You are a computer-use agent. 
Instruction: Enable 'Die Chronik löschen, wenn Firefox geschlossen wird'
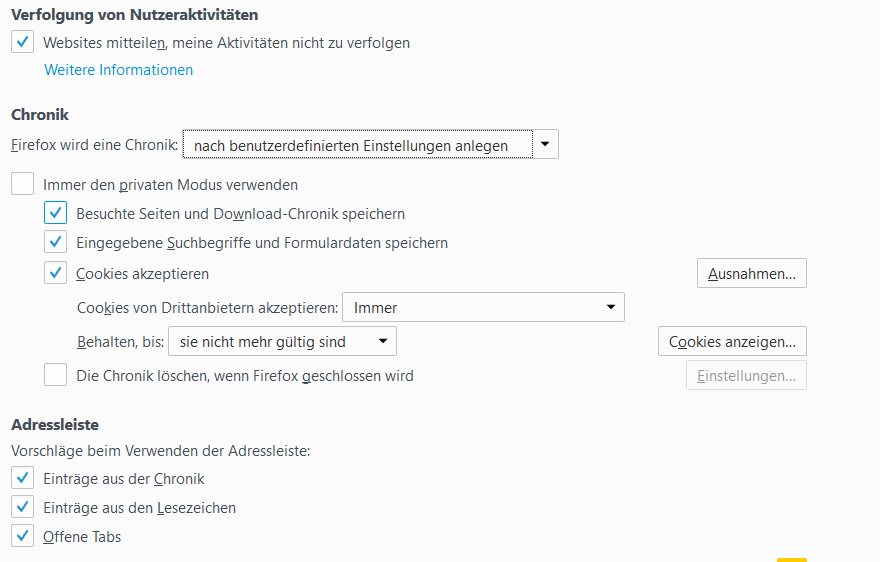pos(56,376)
